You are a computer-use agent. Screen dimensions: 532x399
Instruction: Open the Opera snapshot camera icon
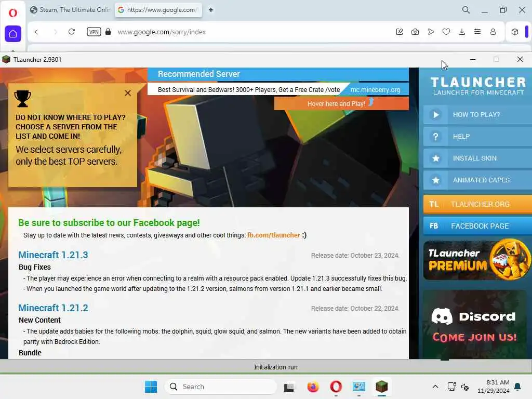point(415,32)
